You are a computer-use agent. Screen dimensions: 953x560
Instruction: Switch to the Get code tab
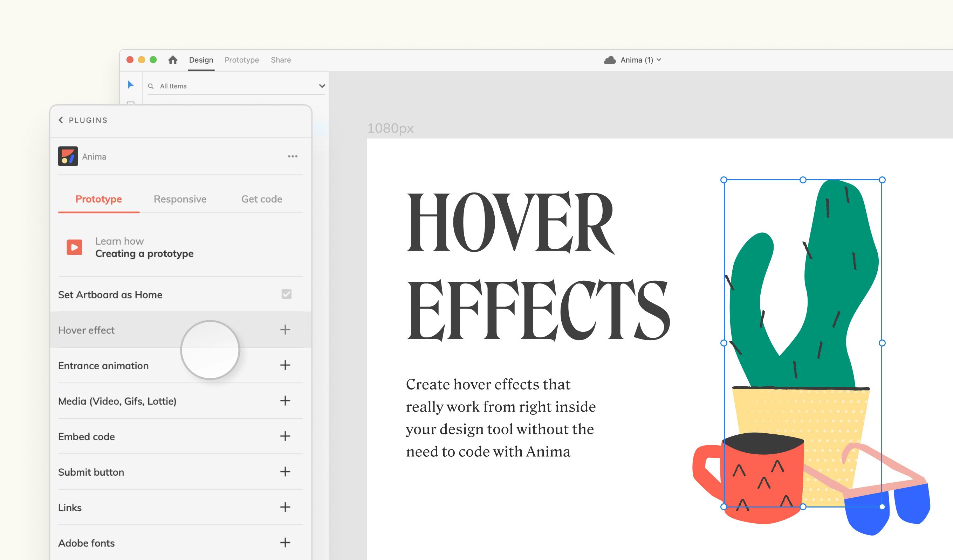262,199
